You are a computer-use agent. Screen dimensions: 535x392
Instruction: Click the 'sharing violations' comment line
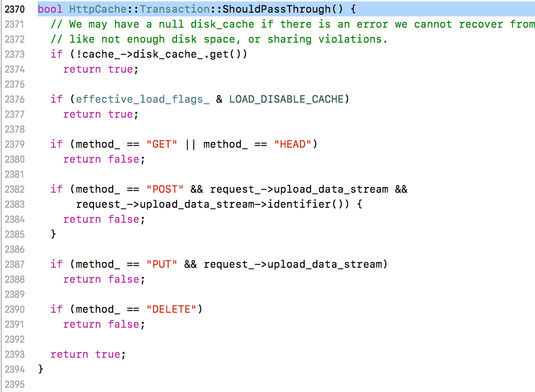pyautogui.click(x=219, y=39)
